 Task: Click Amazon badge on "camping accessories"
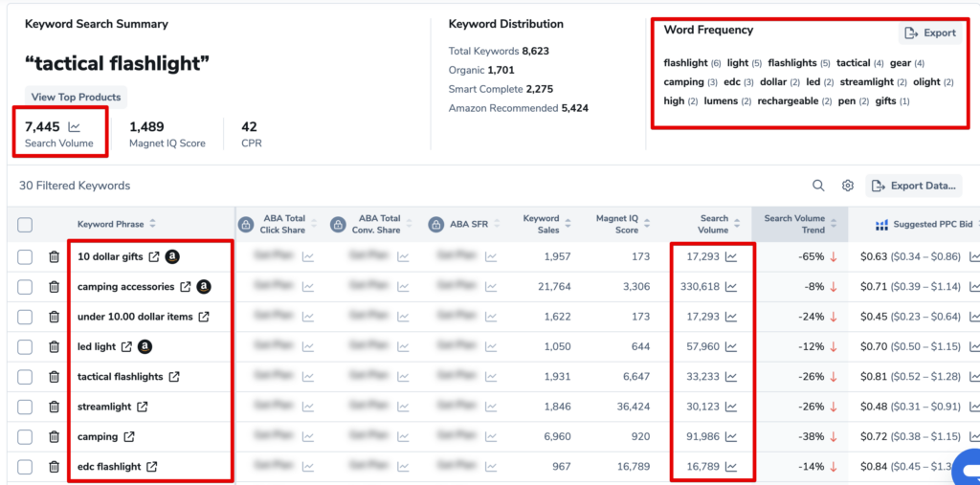click(204, 287)
